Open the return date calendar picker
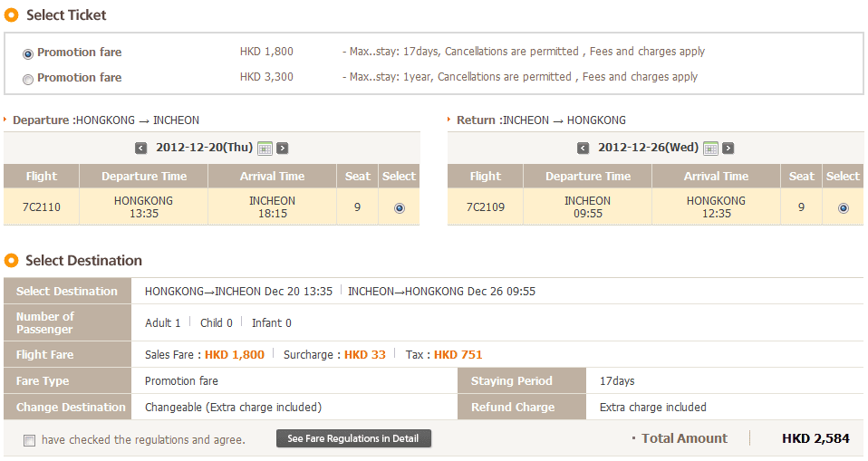Screen dimensions: 868x461 click(x=710, y=148)
